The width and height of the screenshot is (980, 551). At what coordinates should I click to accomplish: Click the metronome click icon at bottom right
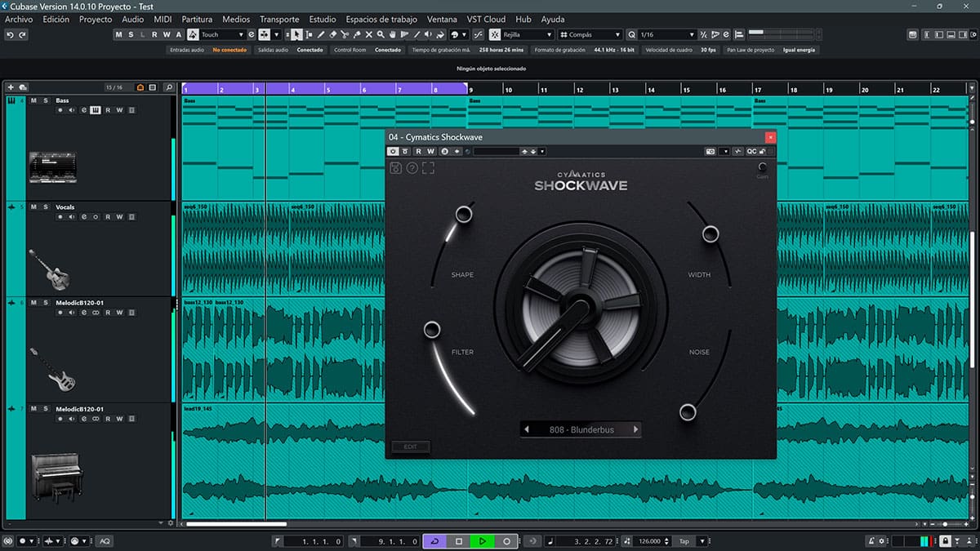coord(871,540)
